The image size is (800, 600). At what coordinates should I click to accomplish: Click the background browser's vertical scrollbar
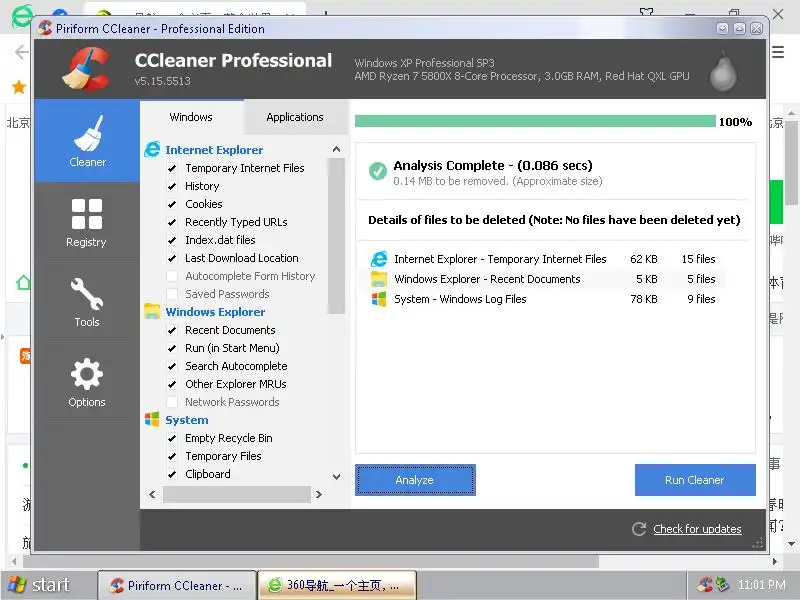pyautogui.click(x=791, y=163)
